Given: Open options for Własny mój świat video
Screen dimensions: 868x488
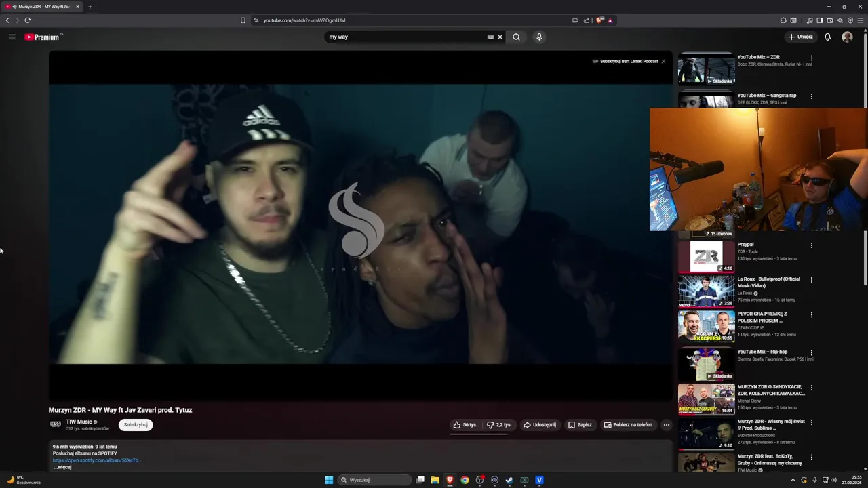Looking at the screenshot, I should (812, 422).
